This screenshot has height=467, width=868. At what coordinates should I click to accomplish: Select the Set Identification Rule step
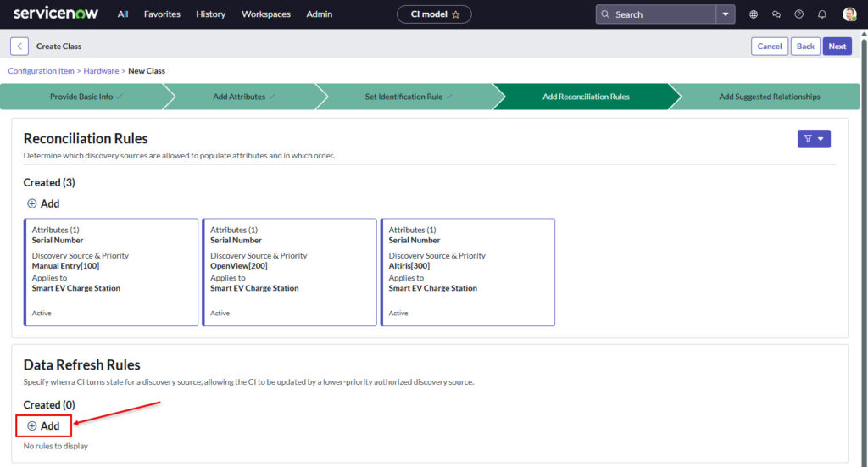[408, 97]
